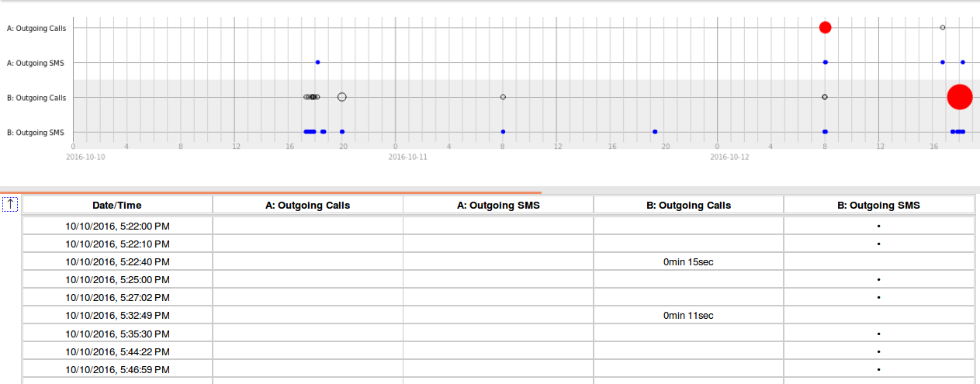The height and width of the screenshot is (384, 980).
Task: Select the 10/10/2016, 5:25:00 PM row
Action: point(498,279)
